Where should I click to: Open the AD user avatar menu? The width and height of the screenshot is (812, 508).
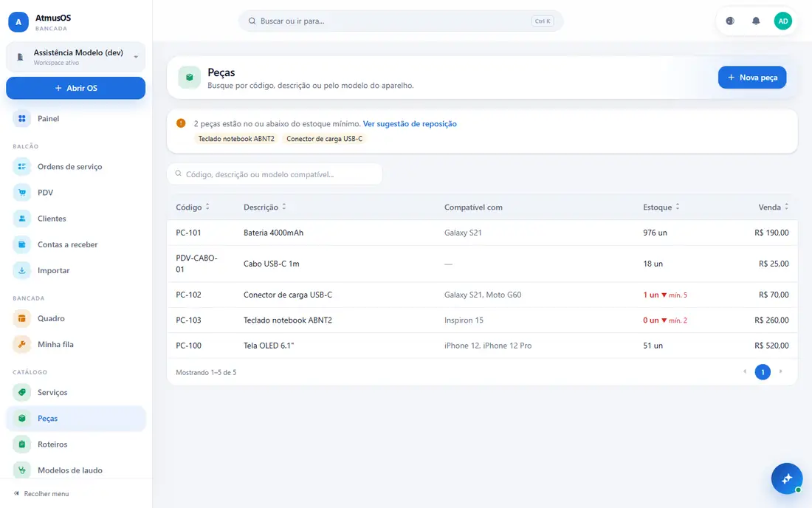(x=782, y=21)
